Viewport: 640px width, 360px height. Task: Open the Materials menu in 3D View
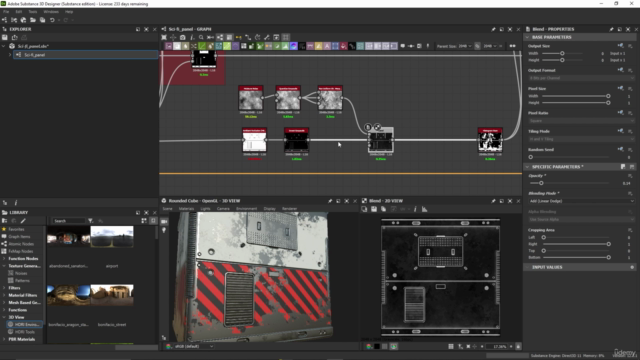tap(187, 209)
